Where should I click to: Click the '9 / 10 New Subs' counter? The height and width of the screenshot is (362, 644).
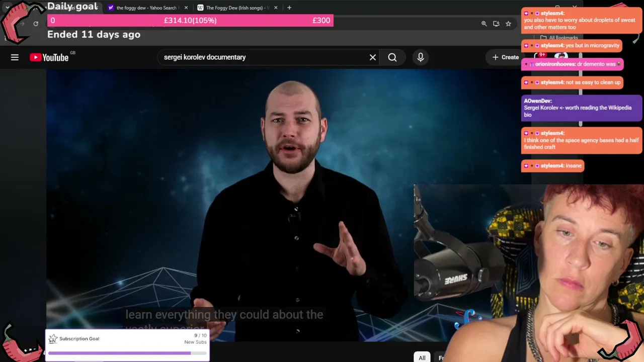coord(195,339)
